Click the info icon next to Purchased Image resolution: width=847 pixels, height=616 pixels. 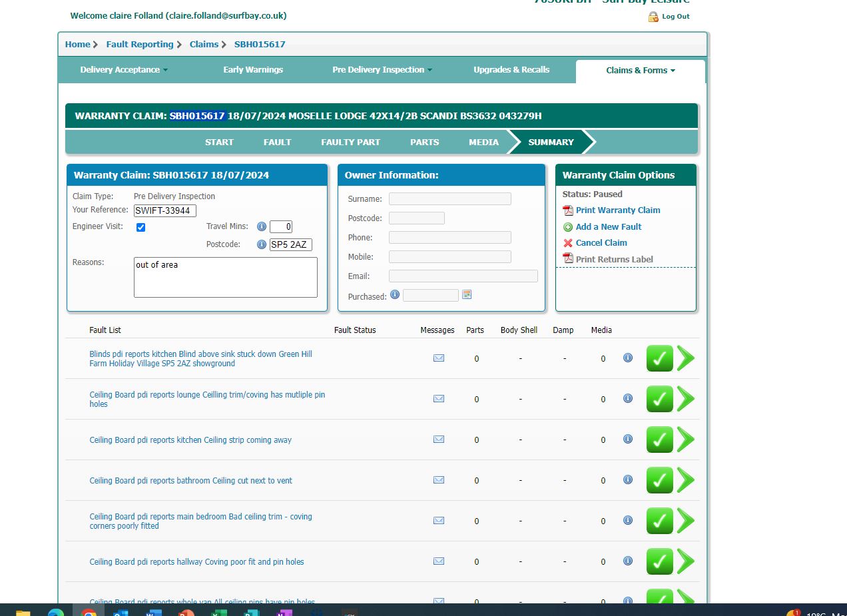click(x=395, y=294)
